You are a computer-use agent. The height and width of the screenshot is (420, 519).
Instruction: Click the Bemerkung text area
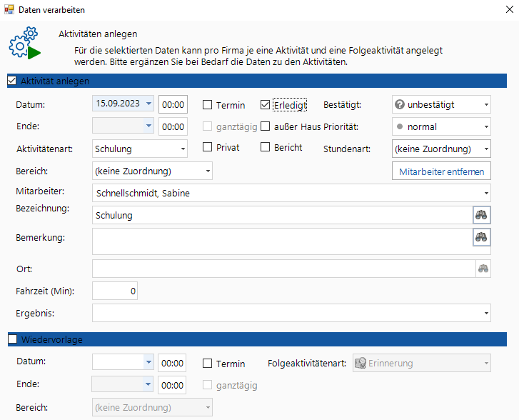point(282,241)
